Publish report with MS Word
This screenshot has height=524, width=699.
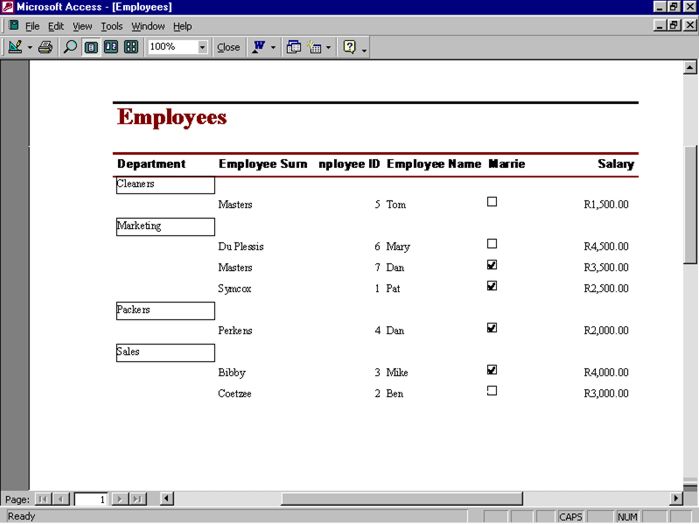click(x=259, y=47)
